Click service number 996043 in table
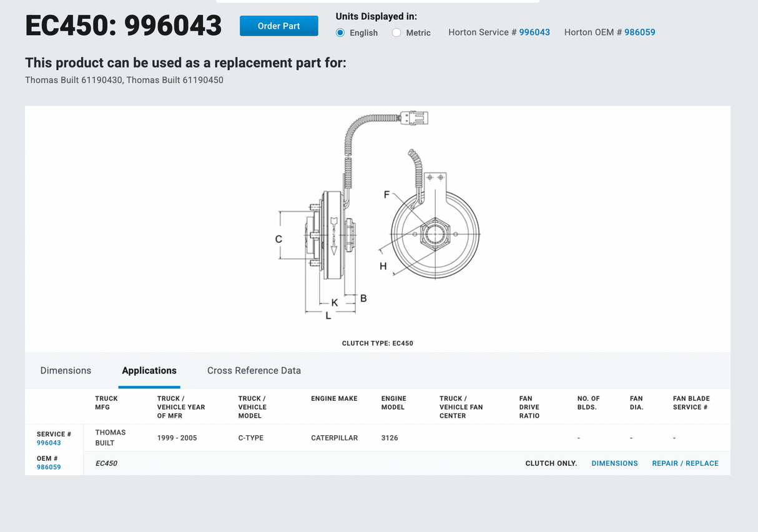 coord(49,443)
